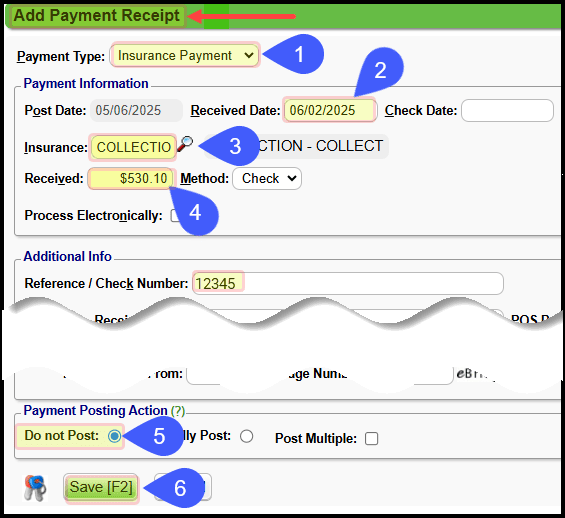Enable the Post Multiple checkbox
Screen dimensions: 565x518
tap(372, 439)
